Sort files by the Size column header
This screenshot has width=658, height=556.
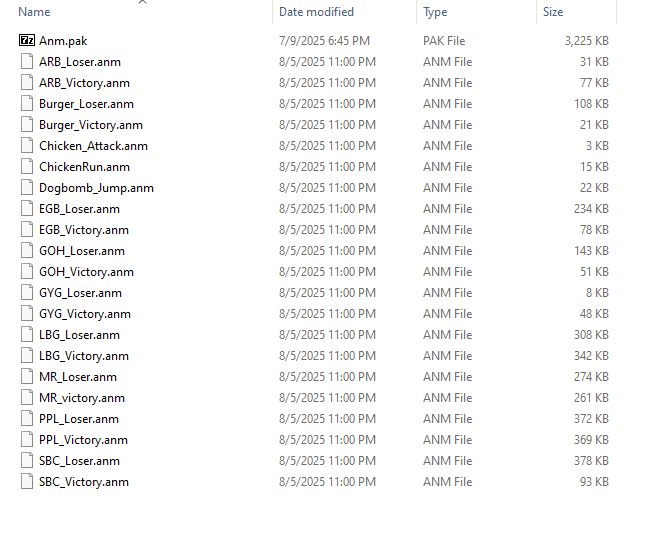[553, 12]
